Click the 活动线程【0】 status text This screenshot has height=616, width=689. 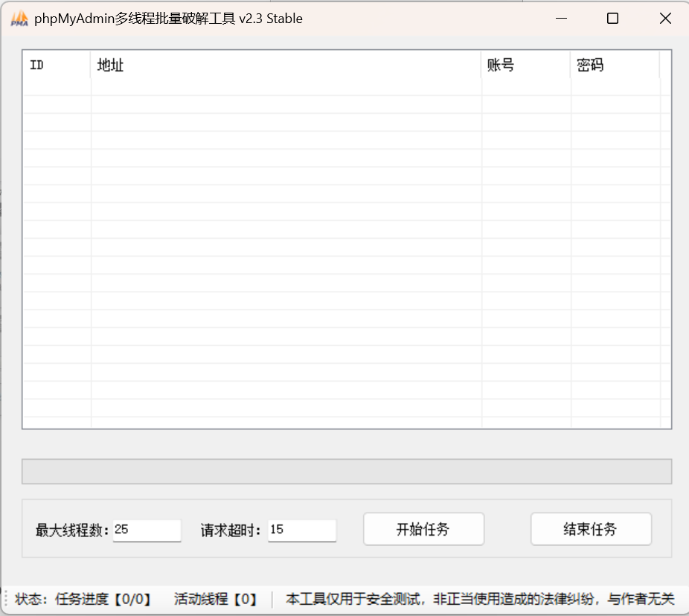pyautogui.click(x=216, y=600)
